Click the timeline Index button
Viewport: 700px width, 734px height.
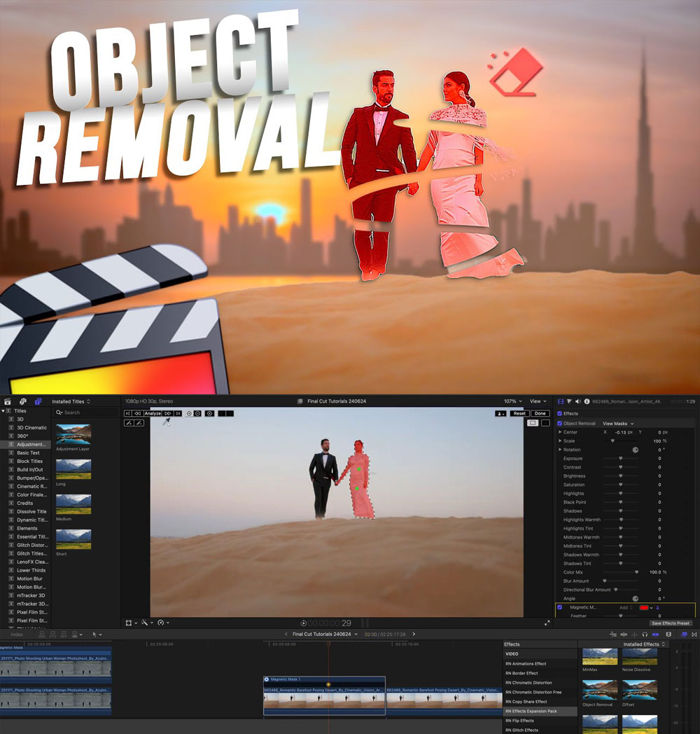(17, 635)
